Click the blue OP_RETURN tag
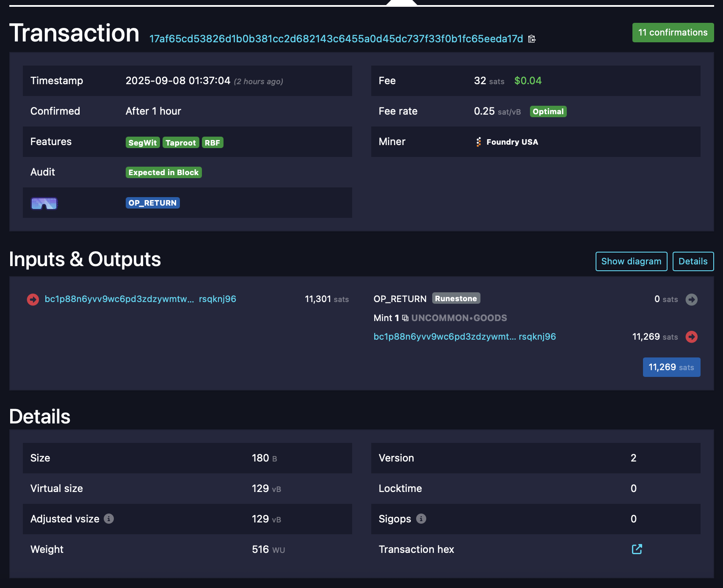 coord(153,203)
